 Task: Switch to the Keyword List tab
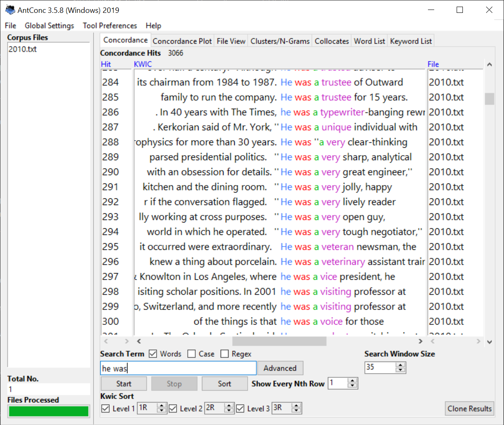coord(411,41)
